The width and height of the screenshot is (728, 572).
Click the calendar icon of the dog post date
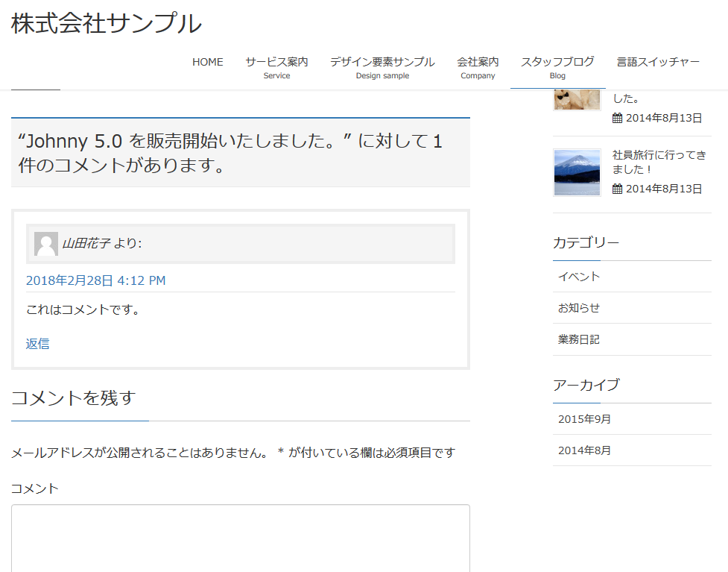[x=617, y=118]
